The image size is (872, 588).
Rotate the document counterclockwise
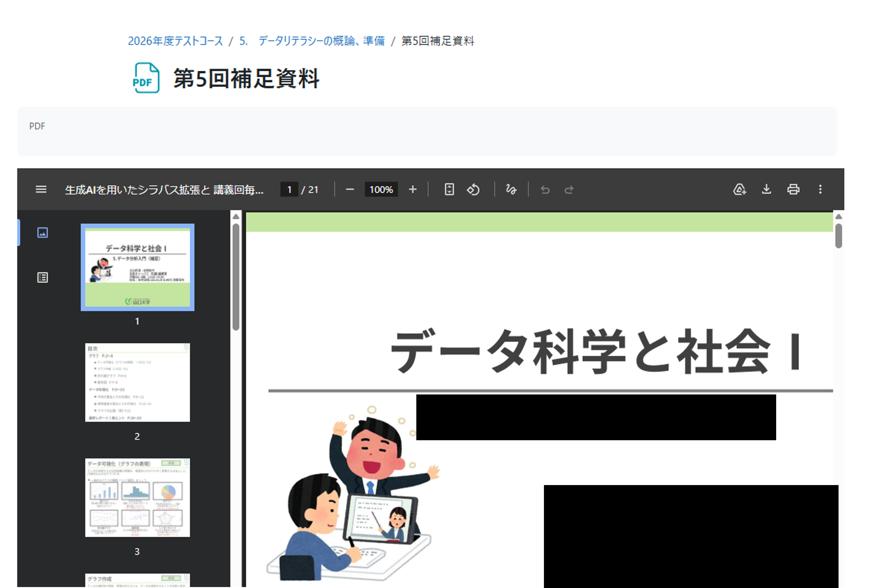[x=473, y=189]
